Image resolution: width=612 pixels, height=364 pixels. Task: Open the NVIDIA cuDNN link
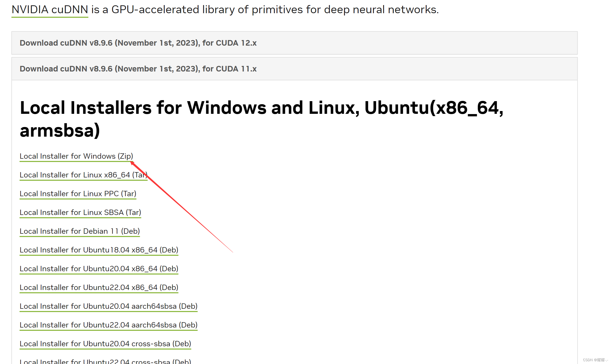tap(50, 10)
